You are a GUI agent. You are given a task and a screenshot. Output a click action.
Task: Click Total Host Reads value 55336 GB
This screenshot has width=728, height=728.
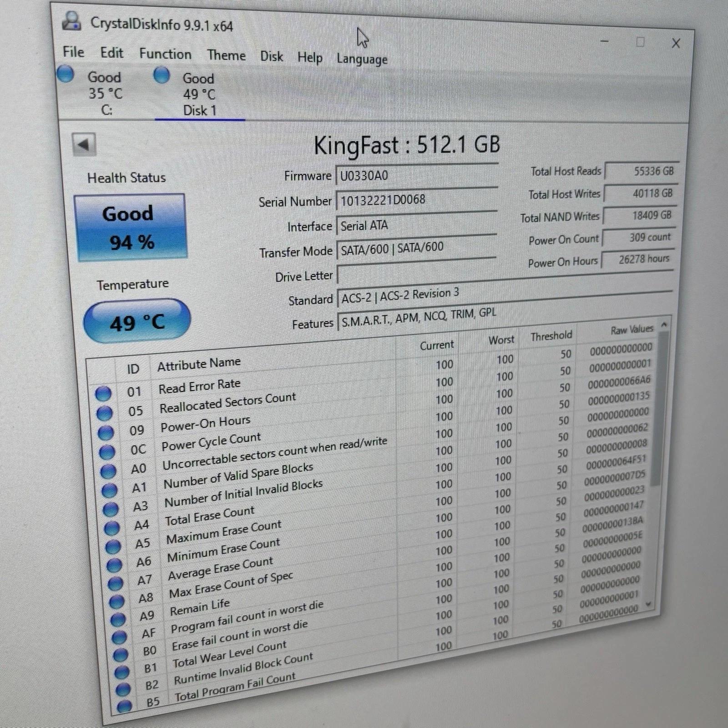[642, 171]
